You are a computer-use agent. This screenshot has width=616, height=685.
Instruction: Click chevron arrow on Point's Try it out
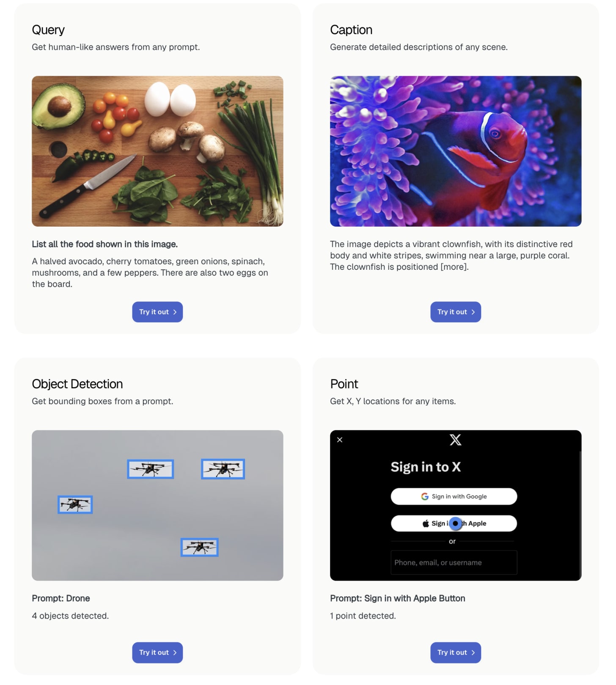[473, 652]
